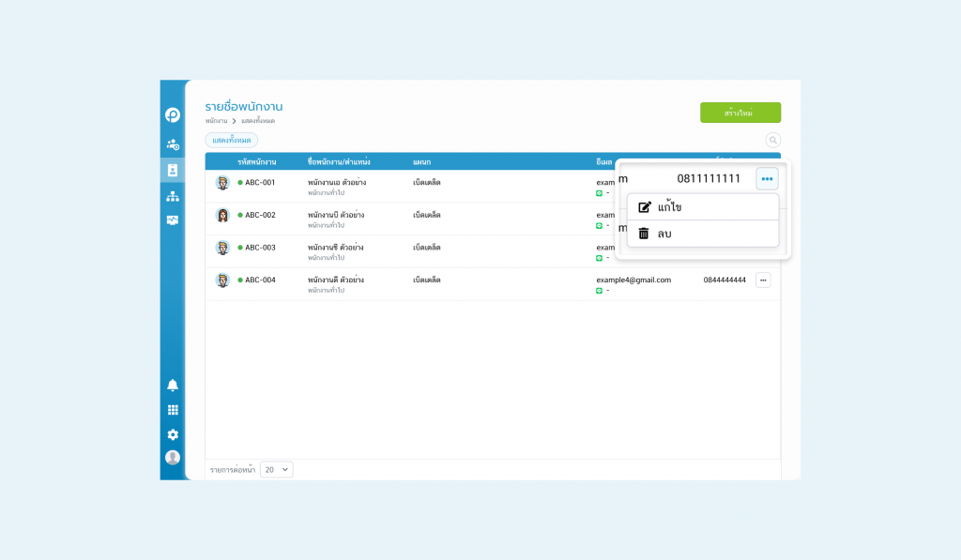
Task: Expand the items-per-page dropdown showing 20
Action: click(277, 469)
